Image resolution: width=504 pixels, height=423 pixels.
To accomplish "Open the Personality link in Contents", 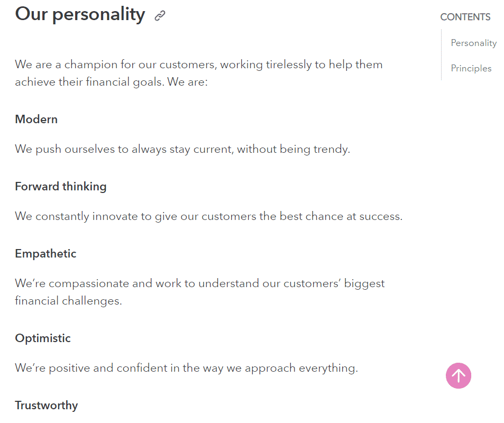I will click(473, 43).
